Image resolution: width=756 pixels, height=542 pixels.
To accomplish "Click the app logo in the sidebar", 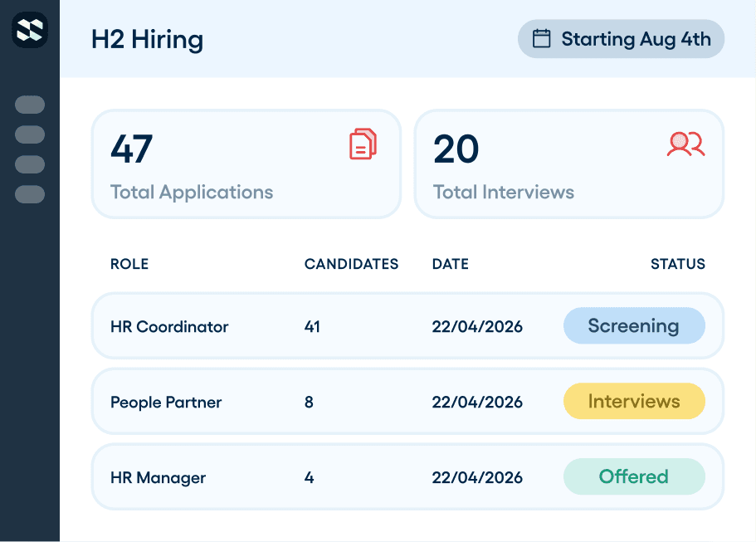I will (x=30, y=30).
